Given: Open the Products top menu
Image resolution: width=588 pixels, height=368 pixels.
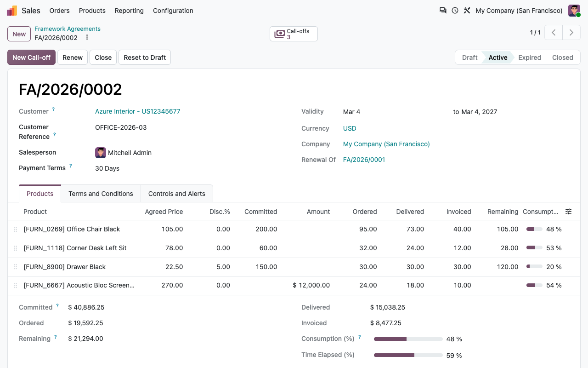Looking at the screenshot, I should [x=92, y=11].
